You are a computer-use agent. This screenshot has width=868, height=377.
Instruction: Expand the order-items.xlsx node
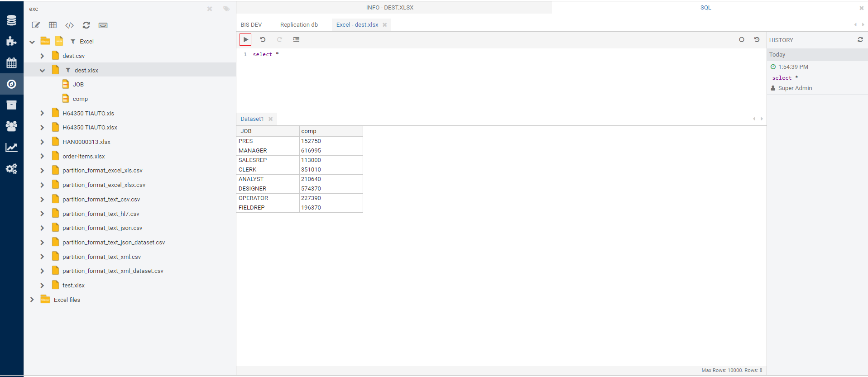coord(42,156)
